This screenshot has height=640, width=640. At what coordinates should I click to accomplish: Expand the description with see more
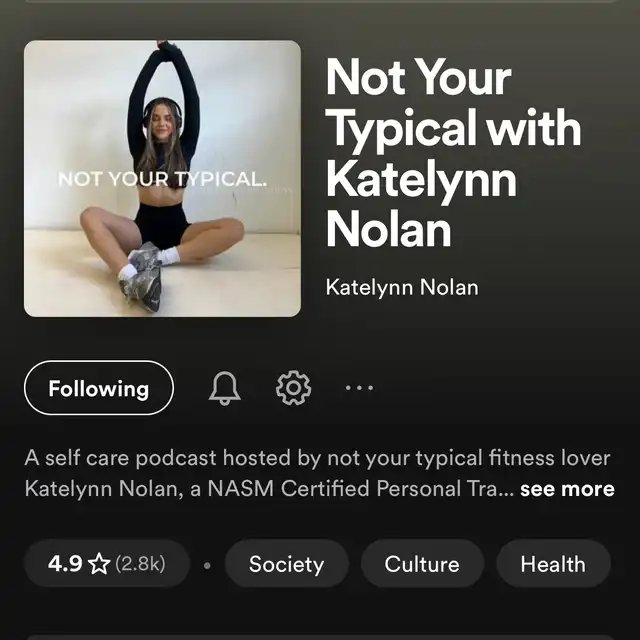pyautogui.click(x=567, y=489)
